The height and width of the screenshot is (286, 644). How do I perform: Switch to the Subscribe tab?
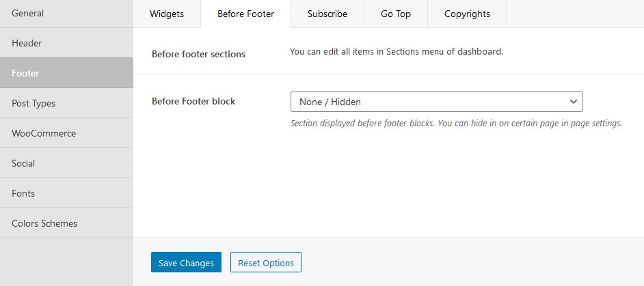[327, 14]
